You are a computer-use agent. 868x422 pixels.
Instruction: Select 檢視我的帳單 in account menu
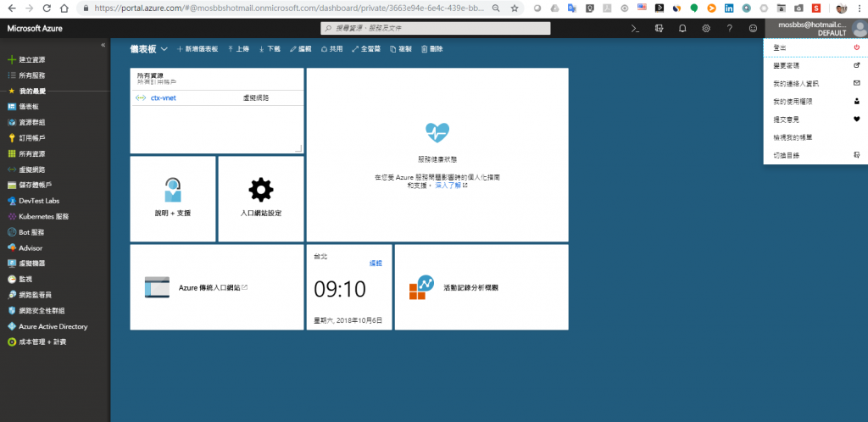click(816, 137)
